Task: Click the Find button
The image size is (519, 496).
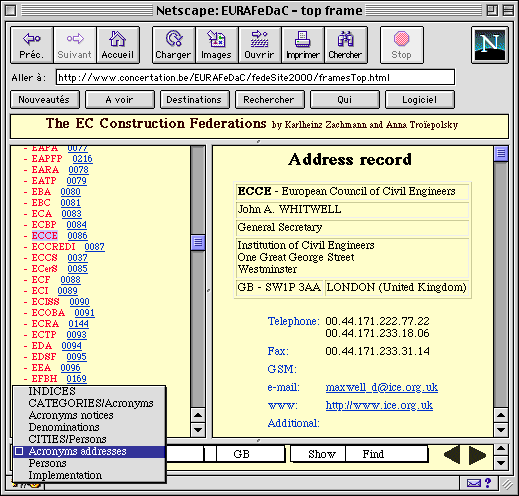Action: point(387,454)
